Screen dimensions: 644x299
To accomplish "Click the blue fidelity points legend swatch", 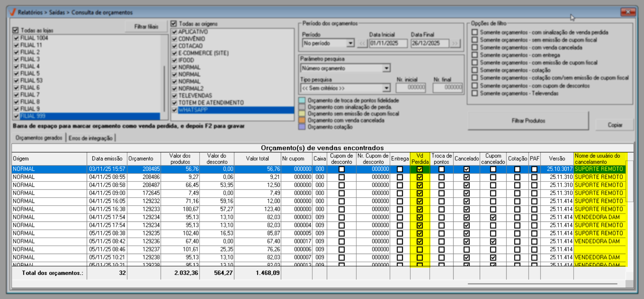I will click(x=302, y=101).
